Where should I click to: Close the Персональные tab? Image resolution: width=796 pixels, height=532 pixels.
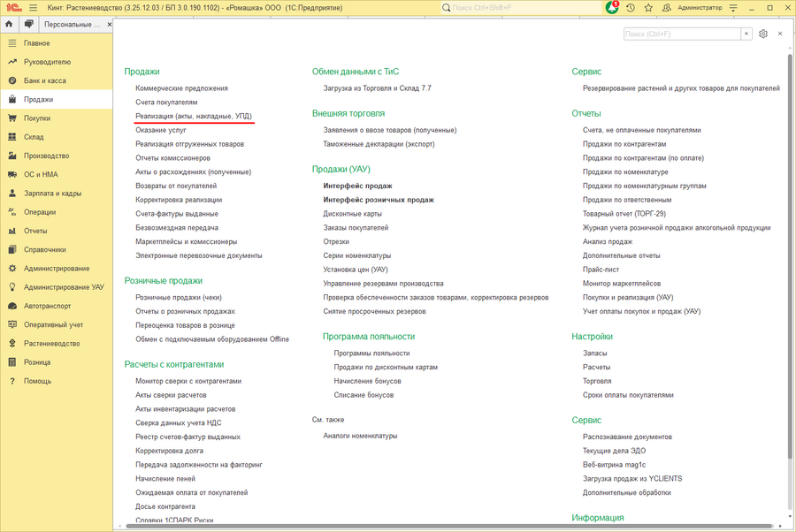click(x=109, y=25)
